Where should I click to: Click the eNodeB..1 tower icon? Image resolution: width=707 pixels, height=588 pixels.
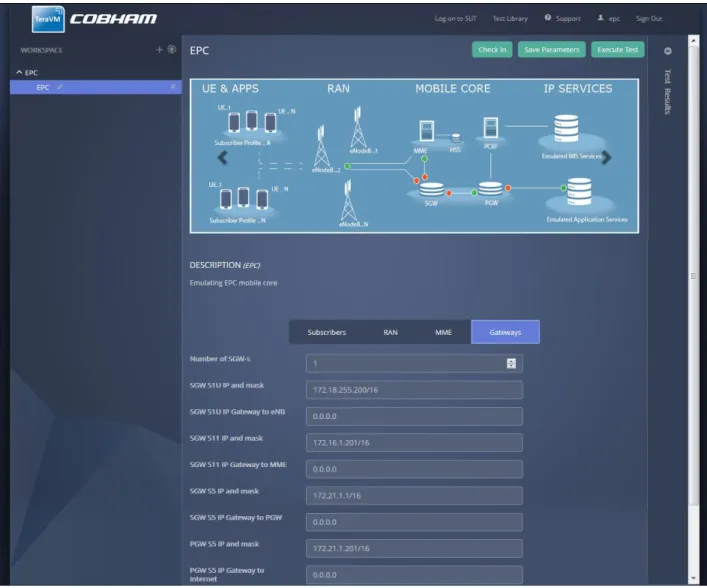point(358,127)
